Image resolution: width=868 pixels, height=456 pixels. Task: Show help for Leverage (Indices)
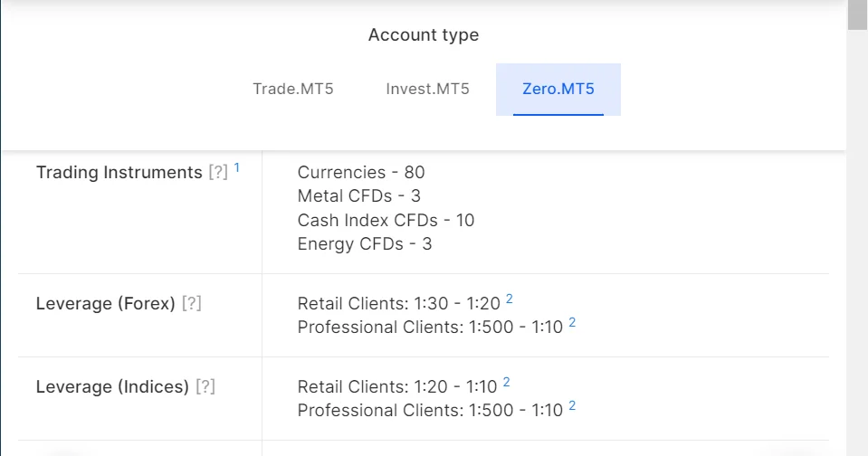tap(205, 387)
